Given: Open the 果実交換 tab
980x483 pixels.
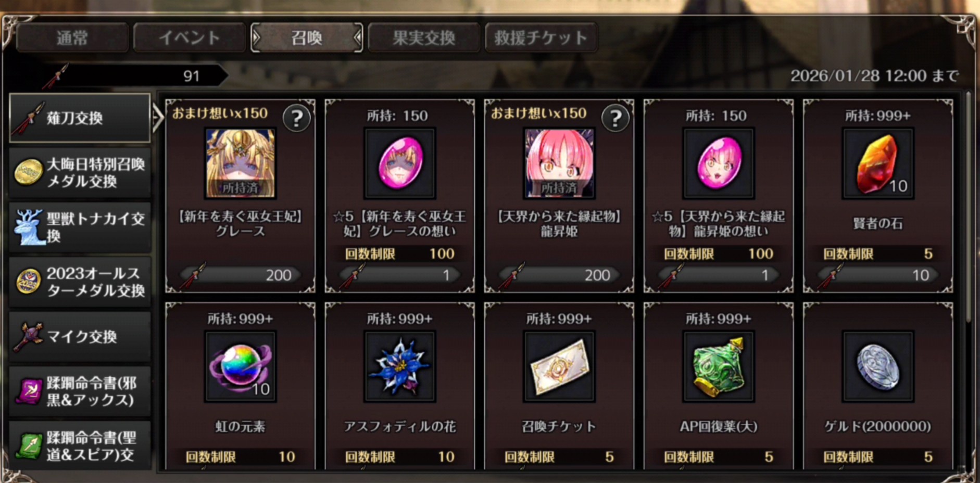Looking at the screenshot, I should pos(424,37).
